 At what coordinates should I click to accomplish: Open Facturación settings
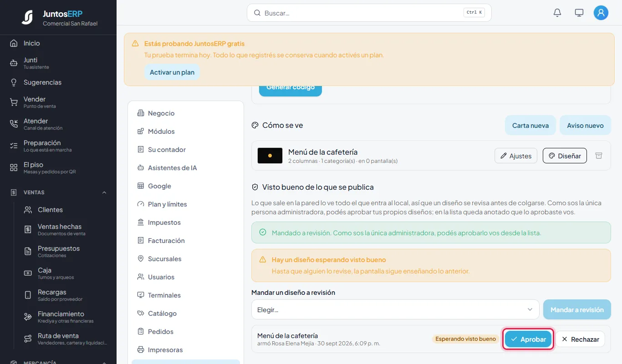[186, 241]
